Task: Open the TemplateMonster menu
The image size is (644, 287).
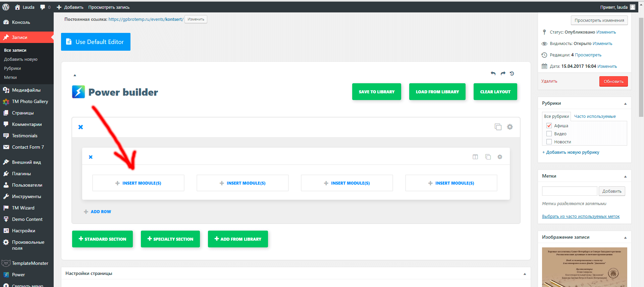Action: (27, 263)
